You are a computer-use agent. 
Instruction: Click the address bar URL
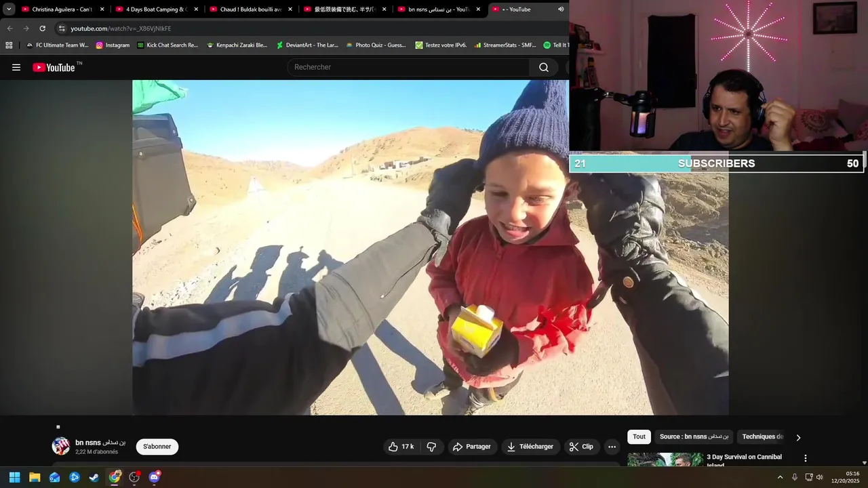point(121,28)
